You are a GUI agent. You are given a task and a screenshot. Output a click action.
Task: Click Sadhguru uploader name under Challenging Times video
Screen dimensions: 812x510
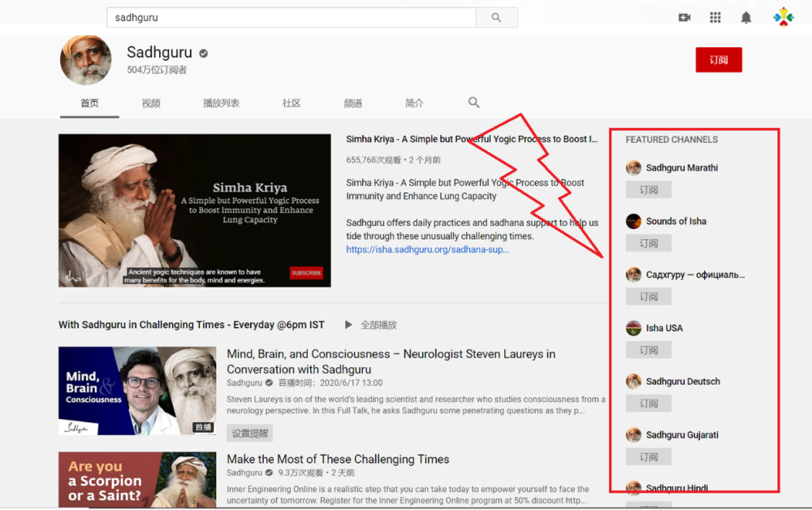click(244, 473)
